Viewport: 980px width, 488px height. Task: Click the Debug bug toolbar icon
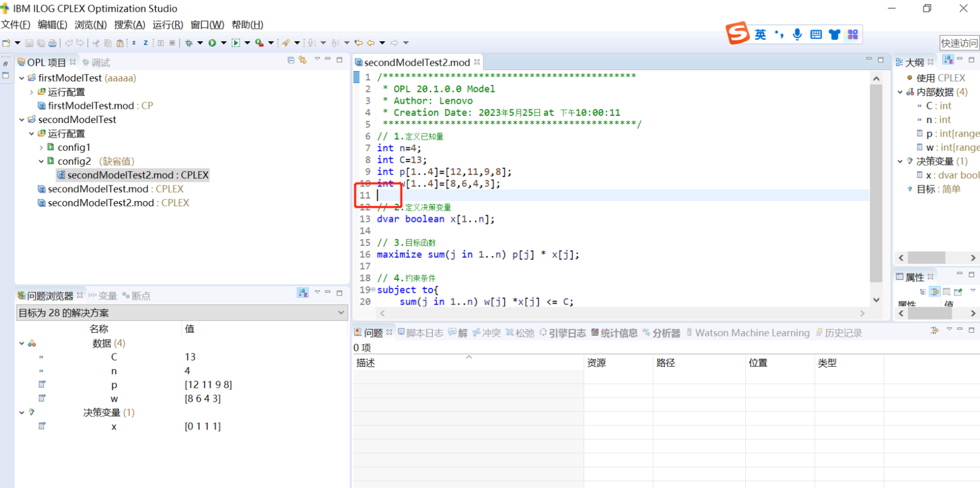click(x=188, y=43)
